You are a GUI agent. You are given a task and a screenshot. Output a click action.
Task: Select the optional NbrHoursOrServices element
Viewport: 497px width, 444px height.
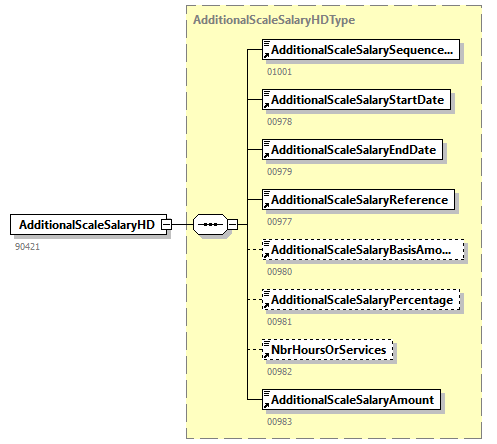328,350
